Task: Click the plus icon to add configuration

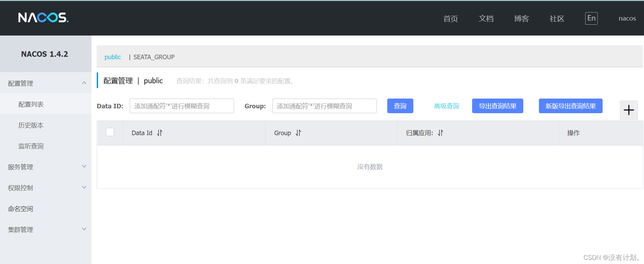Action: tap(629, 110)
